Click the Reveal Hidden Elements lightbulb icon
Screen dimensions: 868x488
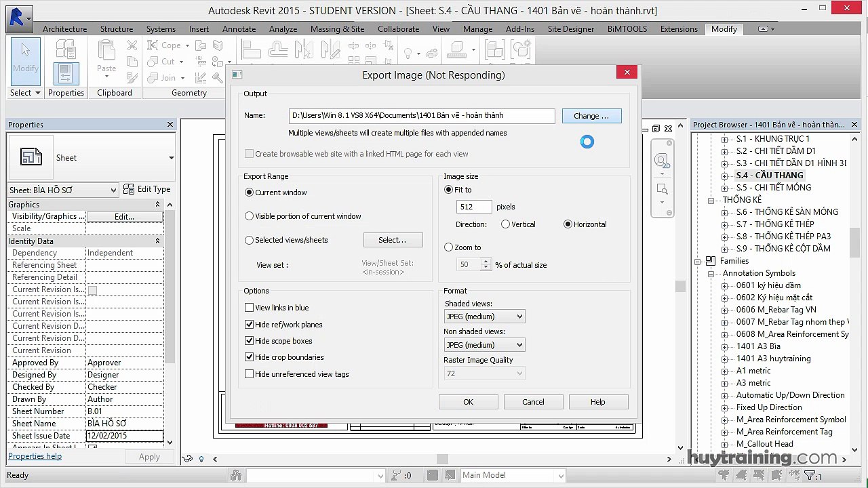(201, 459)
